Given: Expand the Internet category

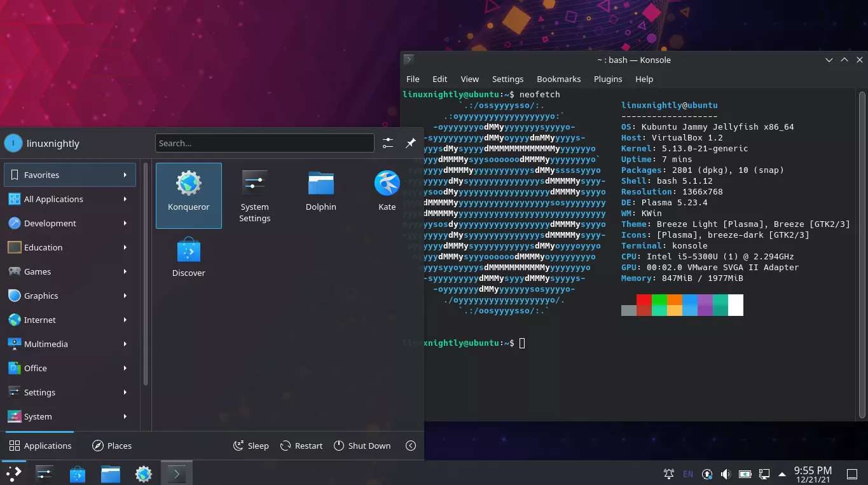Looking at the screenshot, I should pos(70,320).
